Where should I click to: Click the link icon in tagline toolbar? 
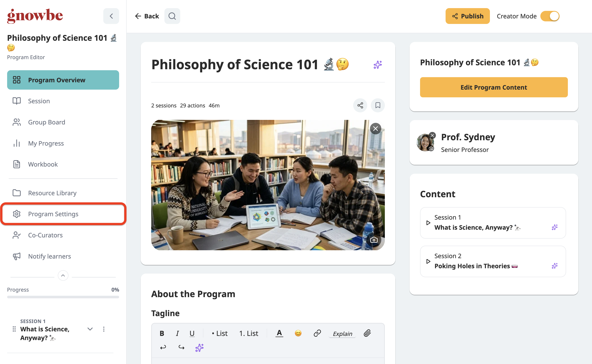coord(317,333)
